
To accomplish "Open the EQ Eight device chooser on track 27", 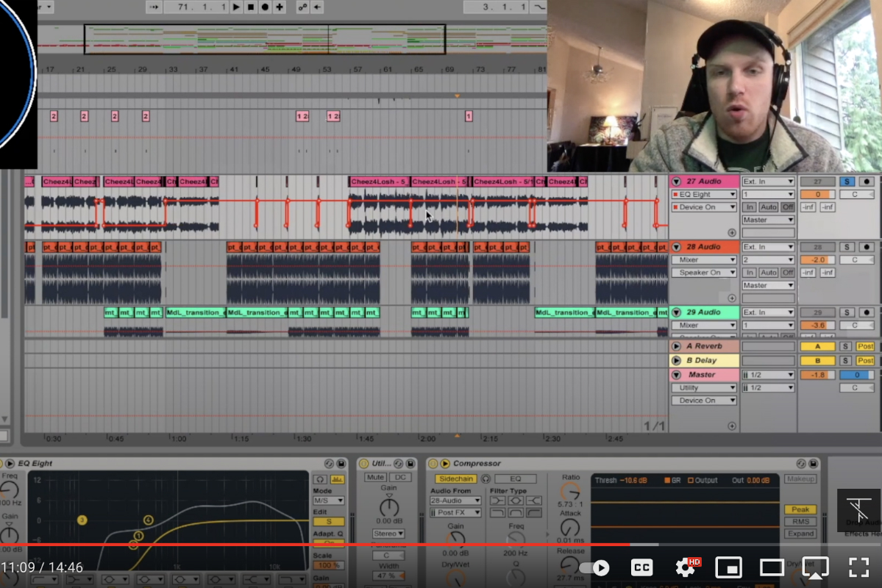I will pos(704,195).
